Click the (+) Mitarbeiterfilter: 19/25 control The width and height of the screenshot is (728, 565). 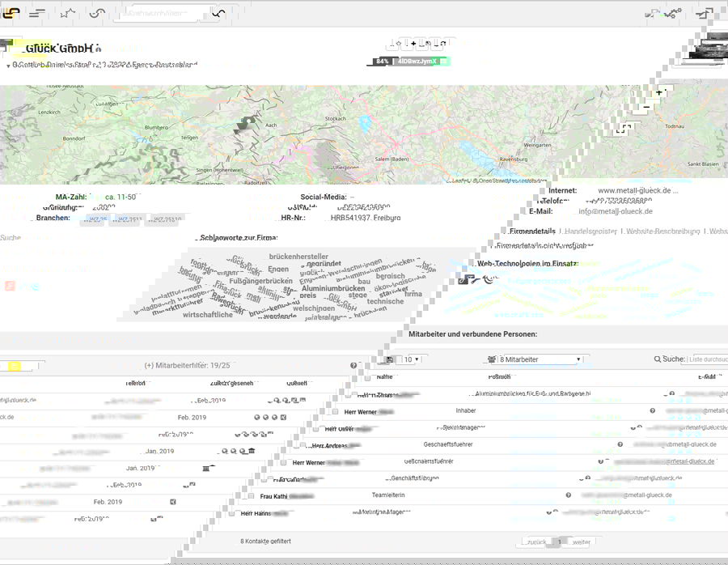tap(187, 366)
